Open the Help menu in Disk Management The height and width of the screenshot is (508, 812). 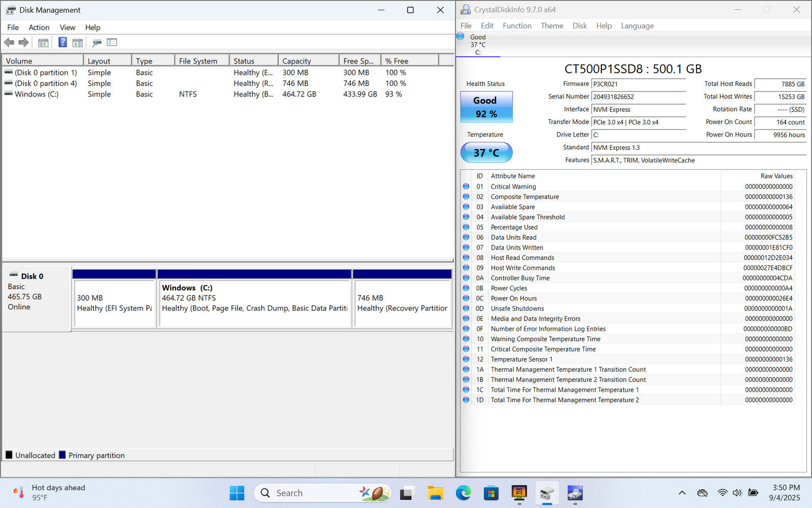click(92, 27)
